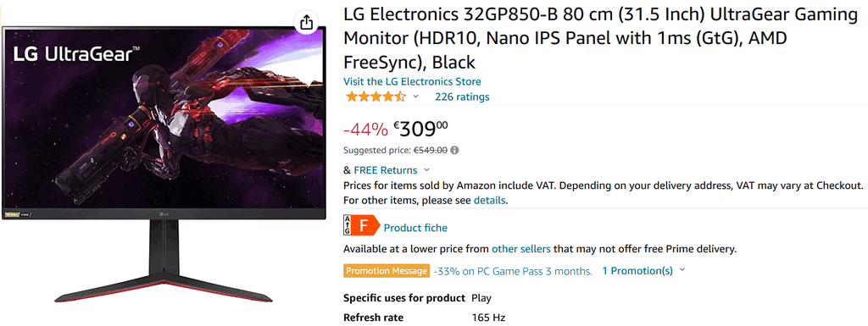The width and height of the screenshot is (868, 326).
Task: Expand the 1 Promotion(s) chevron
Action: click(682, 270)
